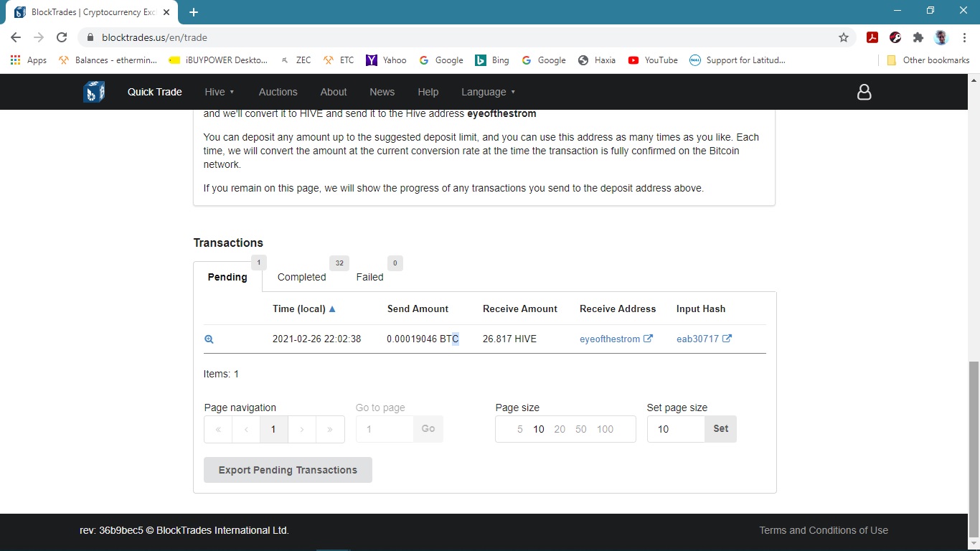980x551 pixels.
Task: Open the Support for Latitude bookmark
Action: [x=738, y=60]
